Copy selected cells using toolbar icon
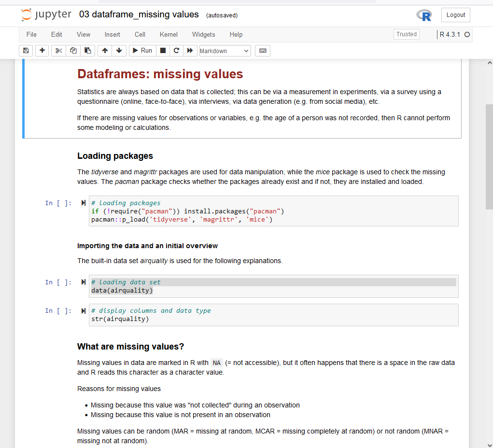The height and width of the screenshot is (448, 493). click(73, 51)
